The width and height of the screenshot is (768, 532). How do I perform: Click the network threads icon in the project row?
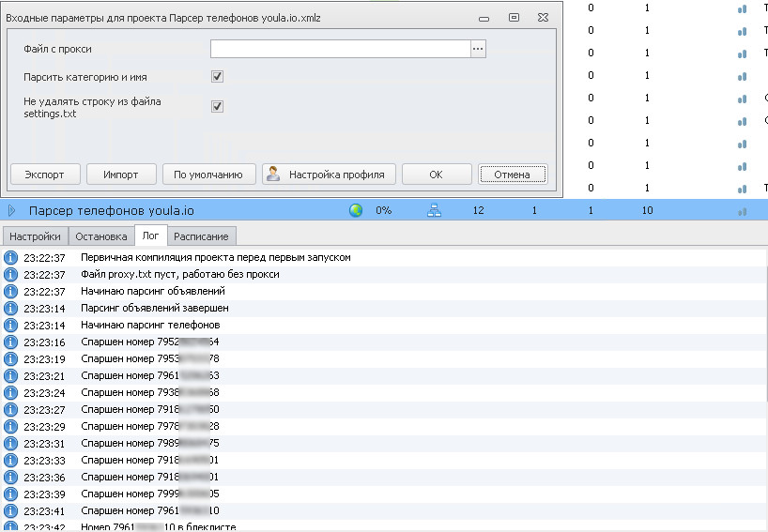434,210
